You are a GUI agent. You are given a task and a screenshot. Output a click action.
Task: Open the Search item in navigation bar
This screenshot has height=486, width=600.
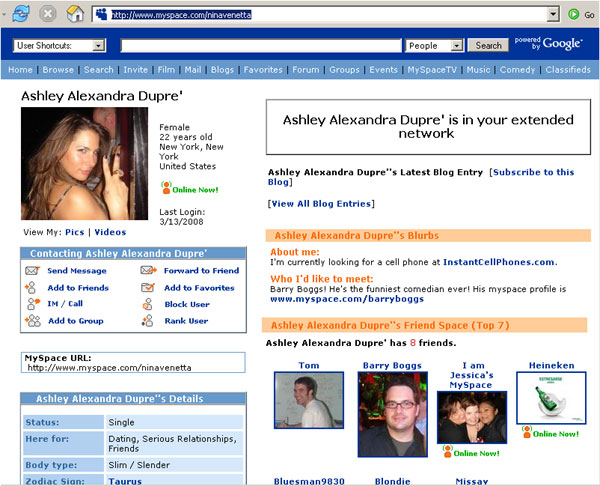tap(98, 70)
